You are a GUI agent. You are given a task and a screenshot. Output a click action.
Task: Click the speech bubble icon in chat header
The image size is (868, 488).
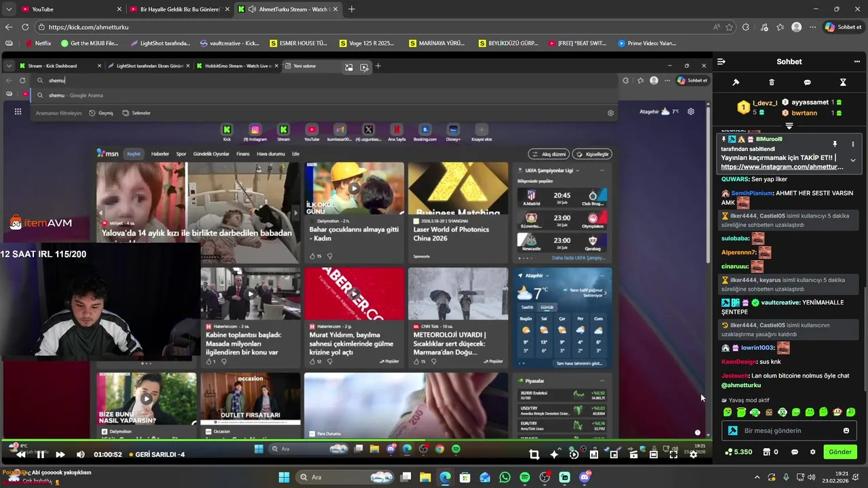[x=807, y=82]
